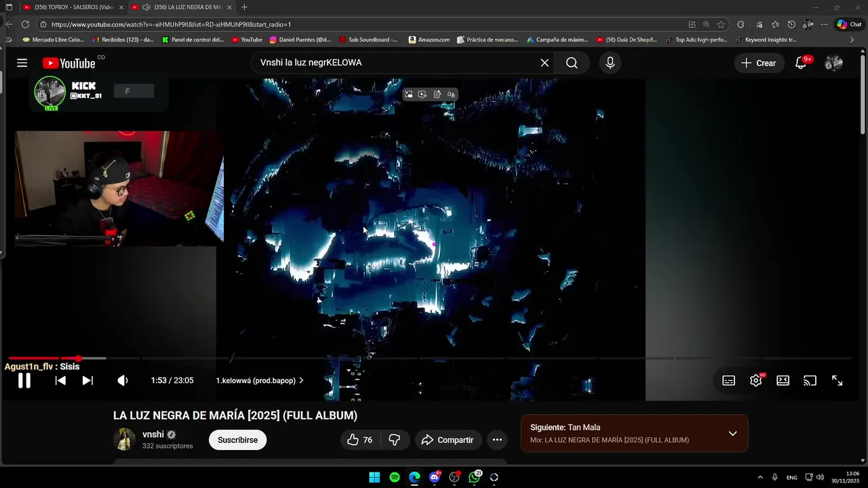The width and height of the screenshot is (868, 488).
Task: Open vnshi channel avatar
Action: pos(124,440)
